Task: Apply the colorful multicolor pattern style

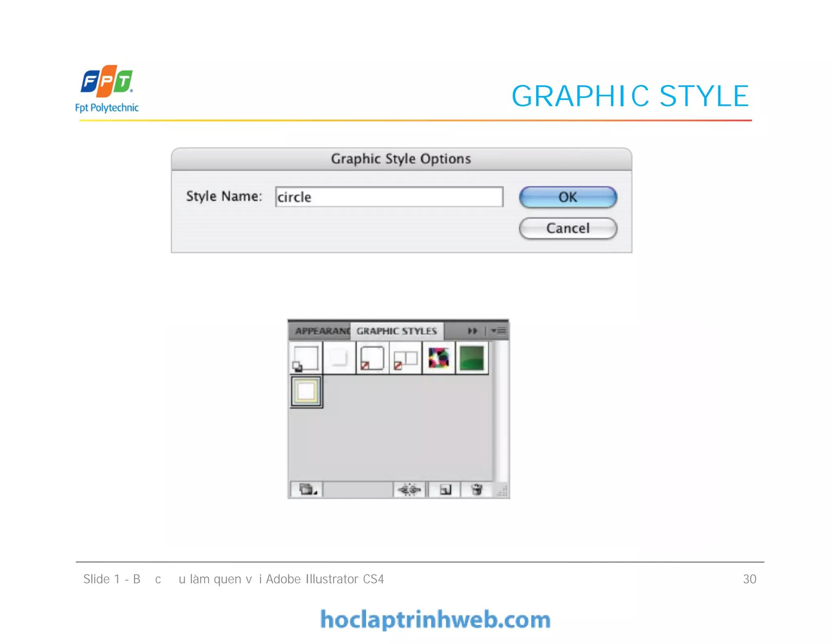Action: [x=439, y=358]
